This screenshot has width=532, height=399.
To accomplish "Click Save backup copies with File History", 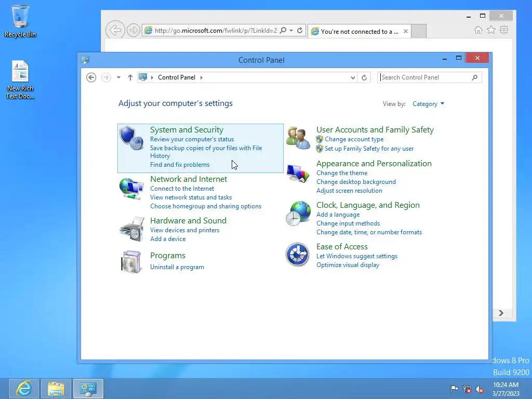I will tap(206, 152).
